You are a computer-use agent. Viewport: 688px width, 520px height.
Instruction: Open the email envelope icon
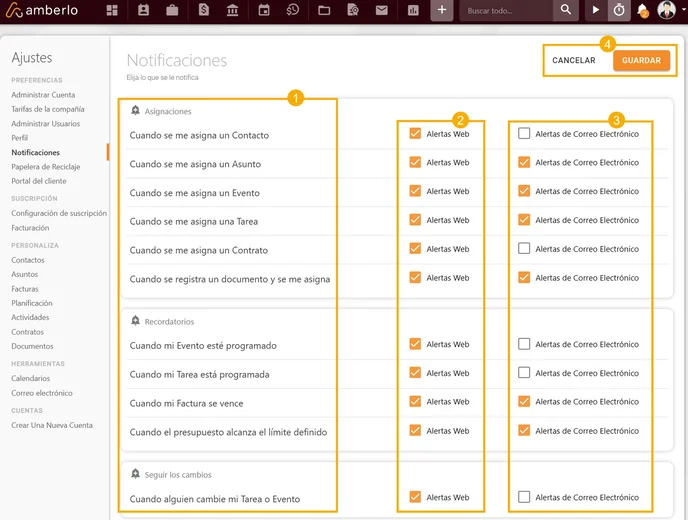(x=382, y=10)
